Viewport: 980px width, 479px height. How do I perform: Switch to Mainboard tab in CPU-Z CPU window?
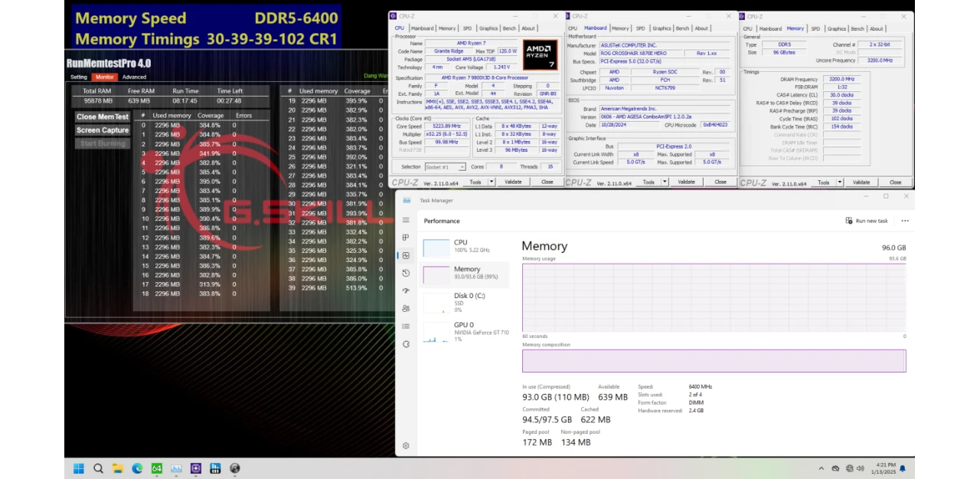422,28
